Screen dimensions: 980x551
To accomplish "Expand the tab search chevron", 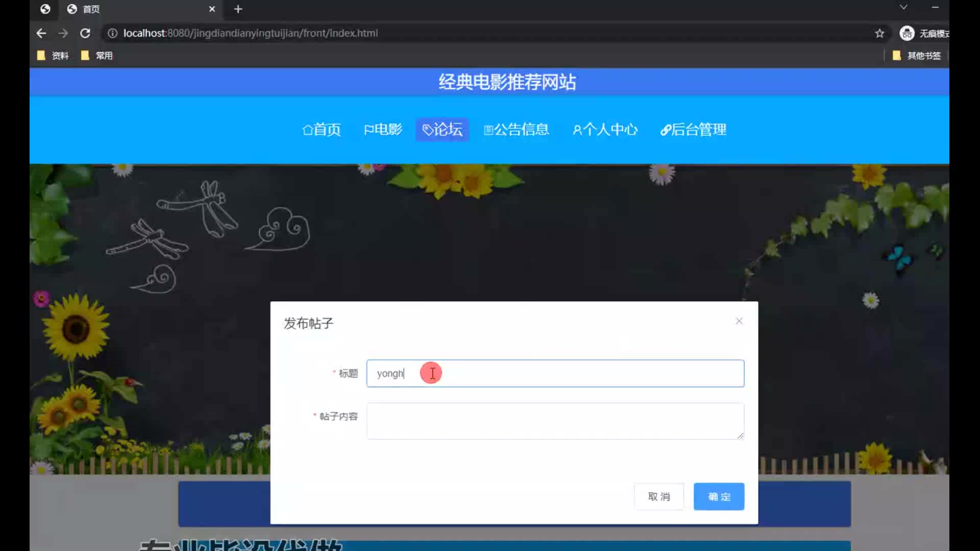I will tap(903, 7).
